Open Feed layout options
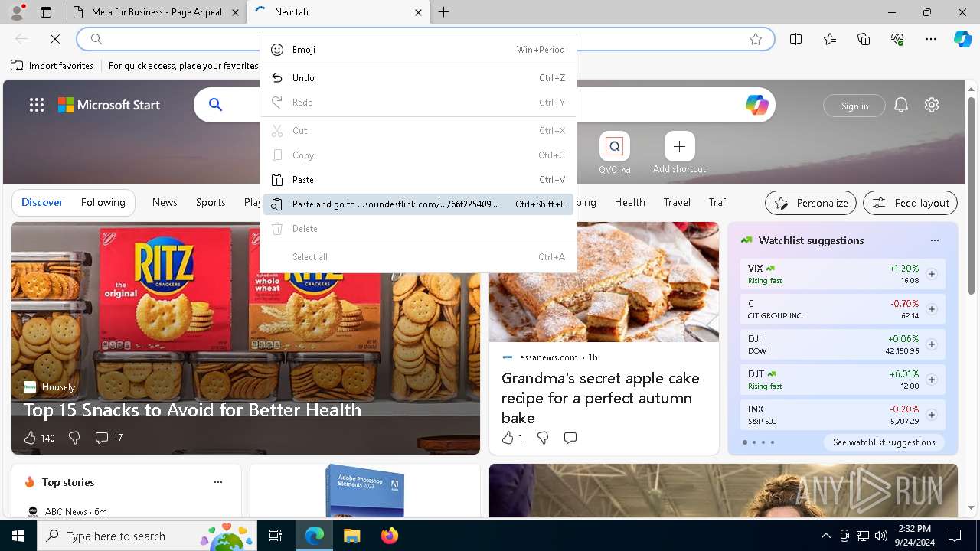This screenshot has width=980, height=551. [910, 203]
